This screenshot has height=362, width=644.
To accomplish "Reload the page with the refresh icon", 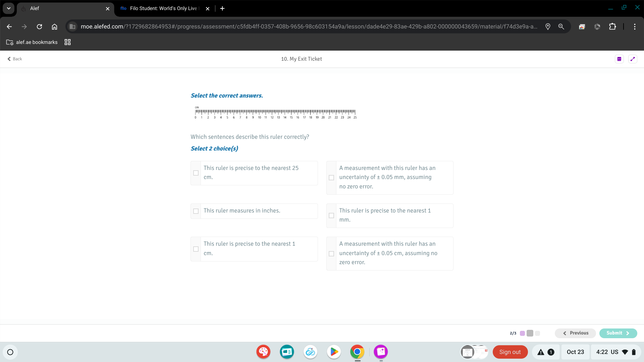I will pos(39,27).
